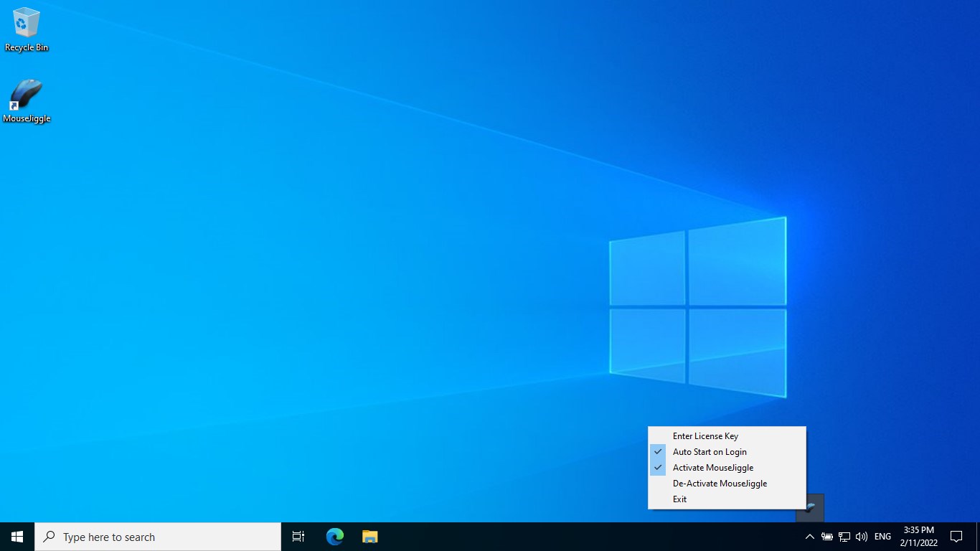Click the MouseJiggle system tray icon
The image size is (980, 551).
click(x=810, y=507)
